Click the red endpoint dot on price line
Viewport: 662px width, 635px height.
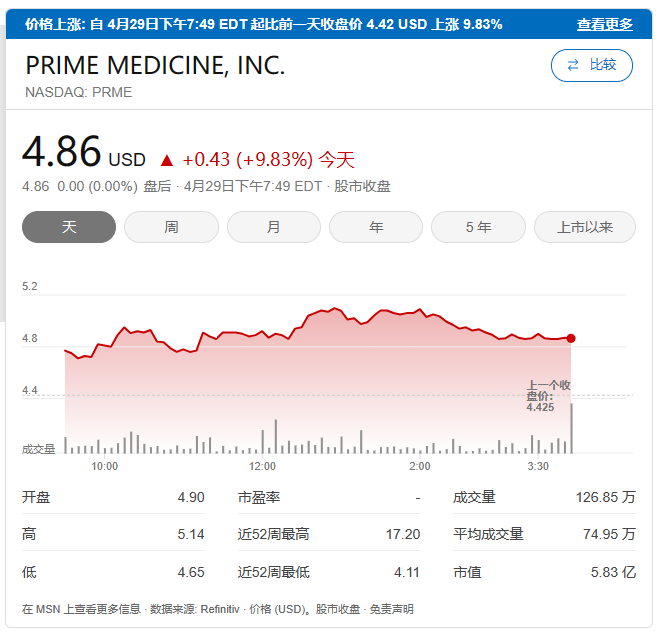point(571,339)
